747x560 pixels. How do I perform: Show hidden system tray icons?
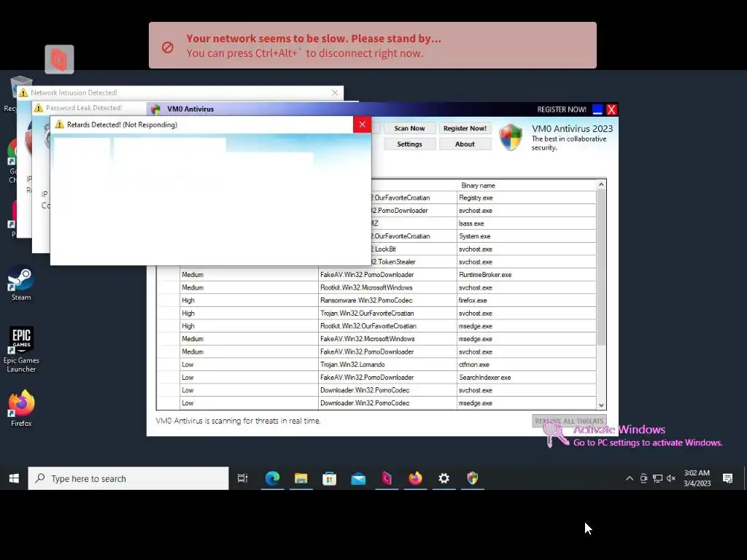pos(630,478)
